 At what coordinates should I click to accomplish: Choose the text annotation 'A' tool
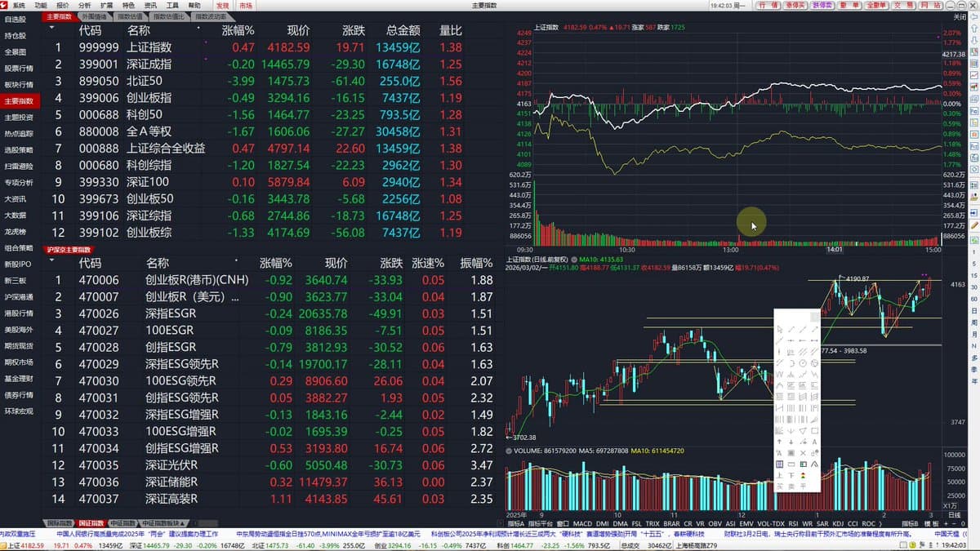(816, 442)
